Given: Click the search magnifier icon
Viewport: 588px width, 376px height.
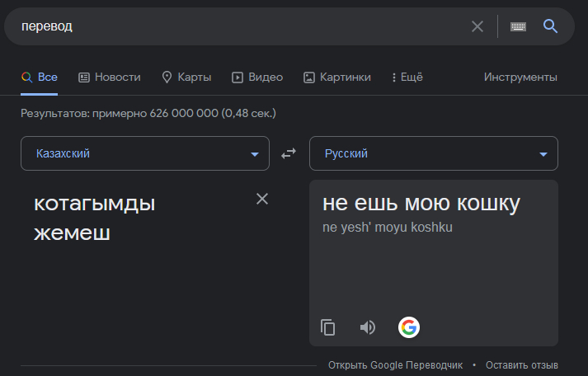Looking at the screenshot, I should (551, 26).
